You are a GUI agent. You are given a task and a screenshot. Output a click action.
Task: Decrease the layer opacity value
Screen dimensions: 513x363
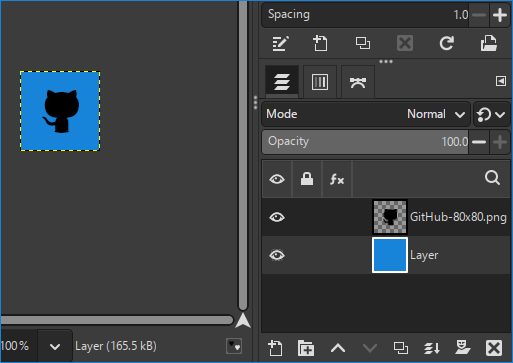(479, 142)
